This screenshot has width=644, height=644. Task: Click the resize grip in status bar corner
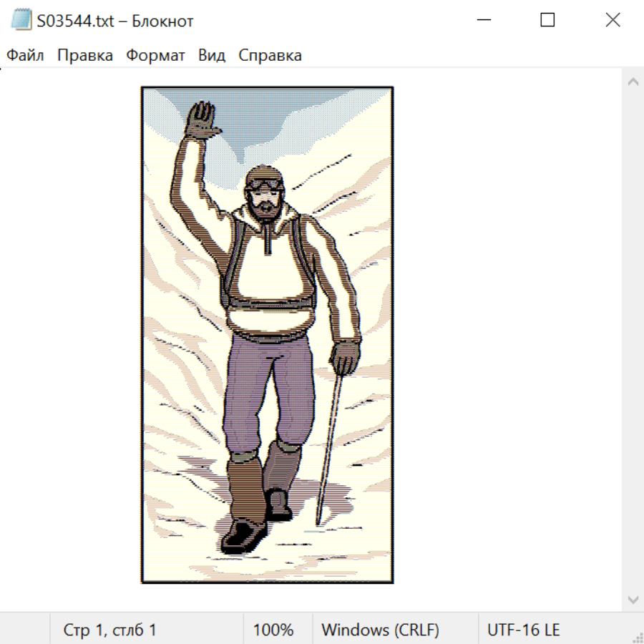coord(638,638)
